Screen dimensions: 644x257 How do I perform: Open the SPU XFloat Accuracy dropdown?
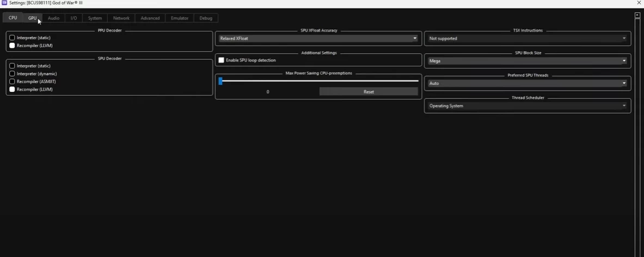click(318, 39)
